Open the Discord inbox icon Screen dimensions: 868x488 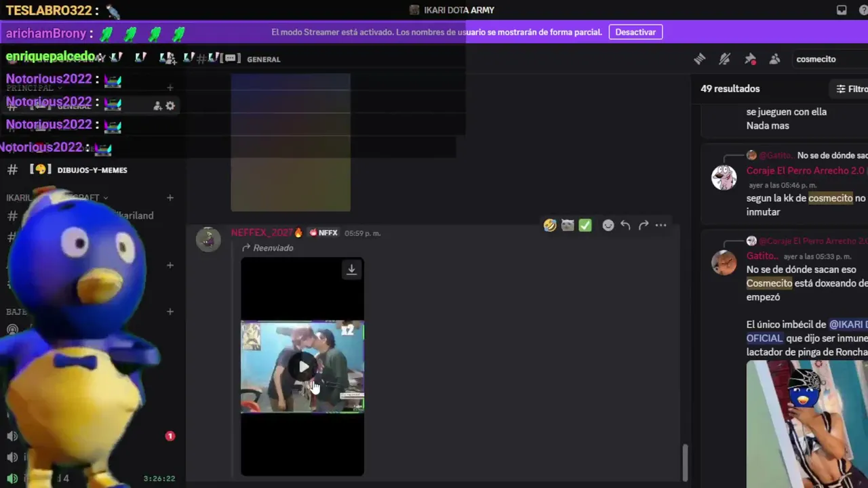point(842,10)
